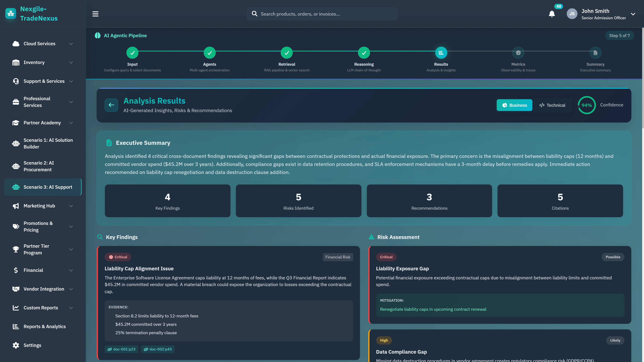Enable the Business view mode

tap(514, 105)
